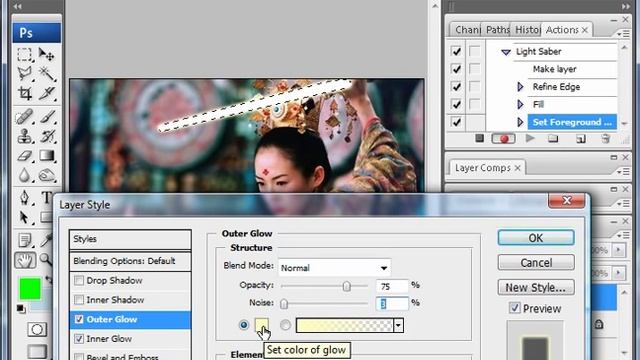
Task: Play the selected action
Action: point(530,139)
